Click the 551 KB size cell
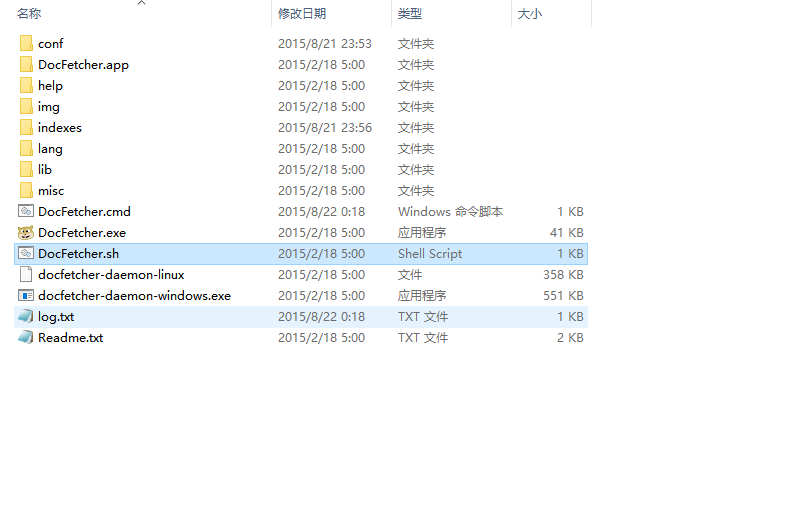The width and height of the screenshot is (799, 527). pos(563,296)
